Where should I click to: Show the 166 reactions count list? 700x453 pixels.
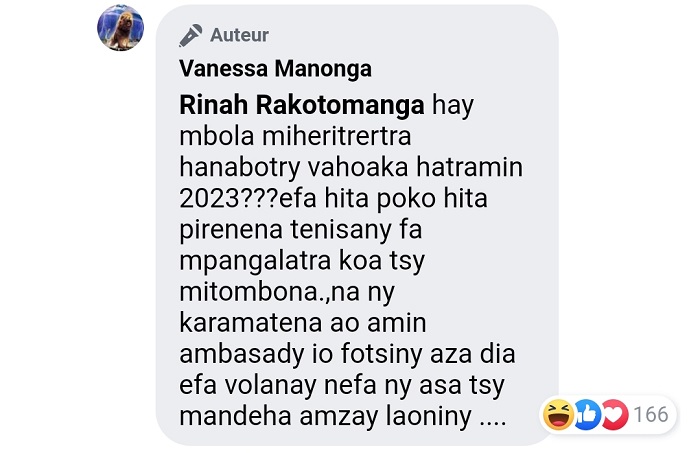point(651,415)
